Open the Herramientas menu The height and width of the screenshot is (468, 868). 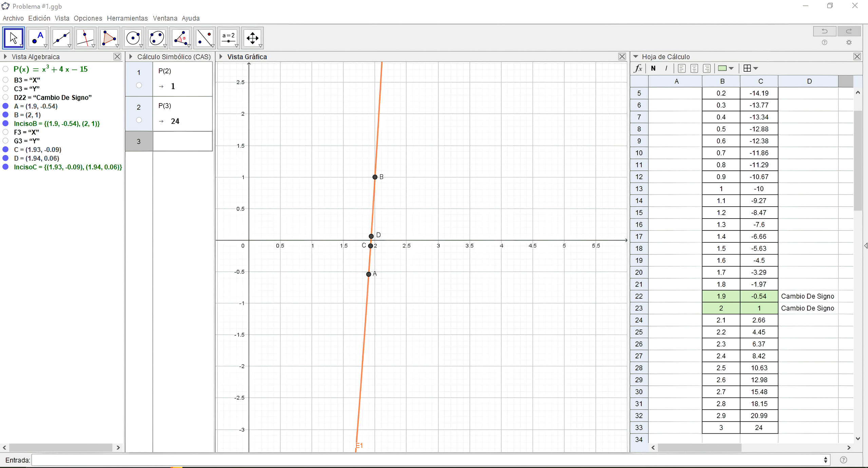point(127,18)
